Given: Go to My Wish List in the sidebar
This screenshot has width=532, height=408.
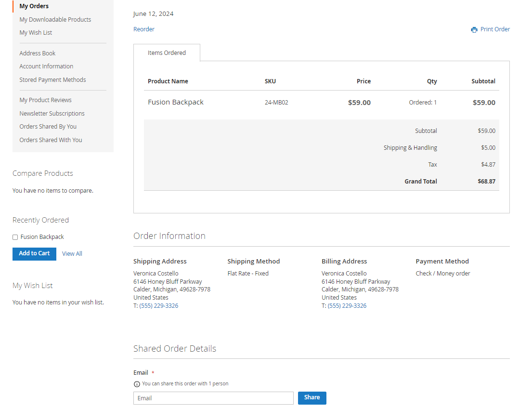Looking at the screenshot, I should pyautogui.click(x=36, y=33).
